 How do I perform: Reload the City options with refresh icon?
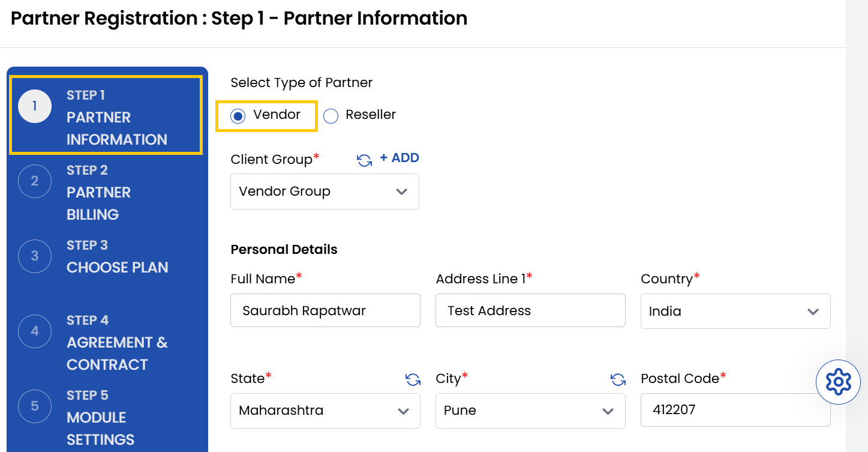coord(618,379)
